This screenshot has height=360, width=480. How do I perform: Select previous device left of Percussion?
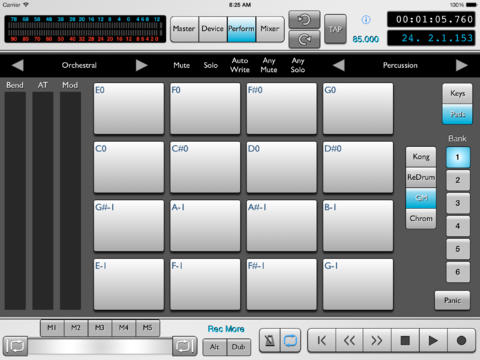[x=339, y=65]
